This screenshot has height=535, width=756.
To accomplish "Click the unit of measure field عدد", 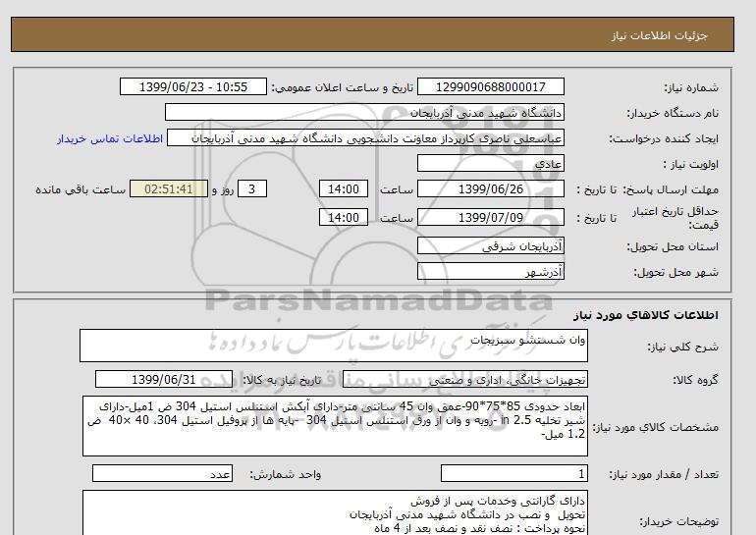I will 162,474.
